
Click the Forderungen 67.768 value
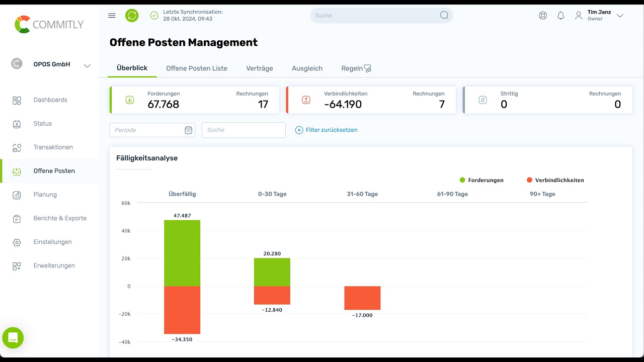[164, 105]
